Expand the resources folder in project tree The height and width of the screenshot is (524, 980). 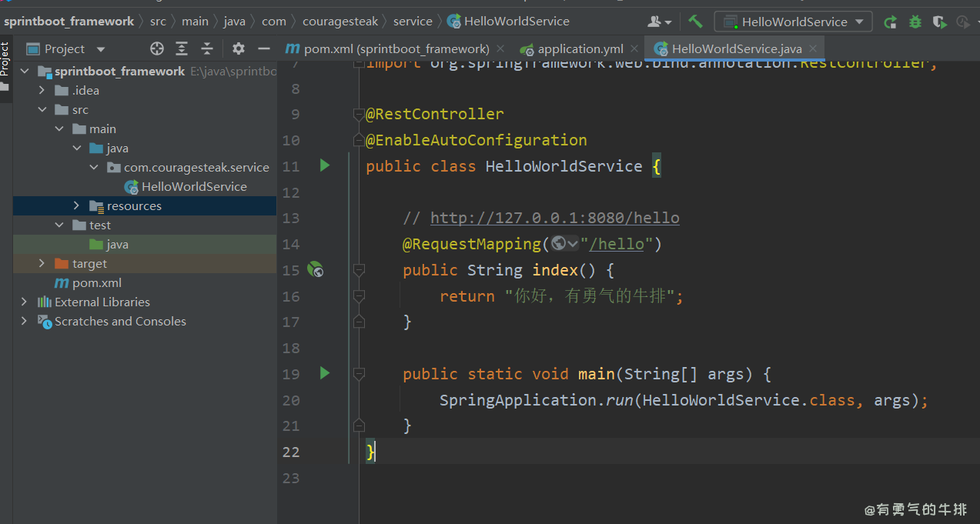[x=76, y=205]
